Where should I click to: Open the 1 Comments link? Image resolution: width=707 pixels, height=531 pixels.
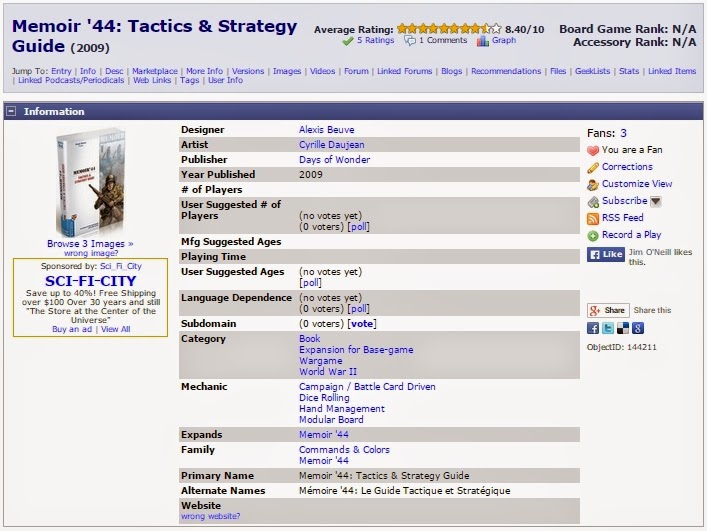[443, 41]
